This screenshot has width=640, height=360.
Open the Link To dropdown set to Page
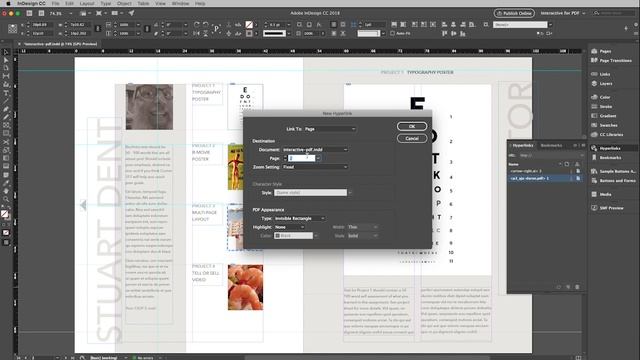pyautogui.click(x=330, y=129)
